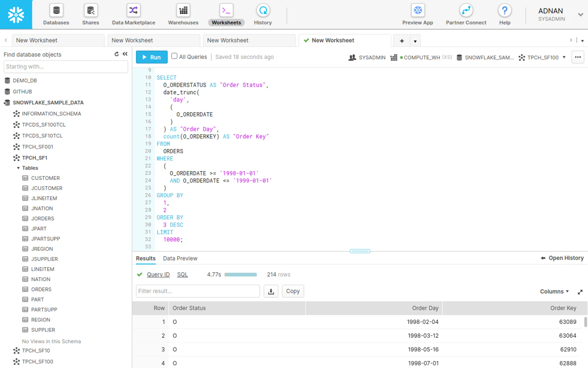The width and height of the screenshot is (588, 368).
Task: Open the worksheet context dropdown after TPCH_SF100
Action: coord(564,57)
